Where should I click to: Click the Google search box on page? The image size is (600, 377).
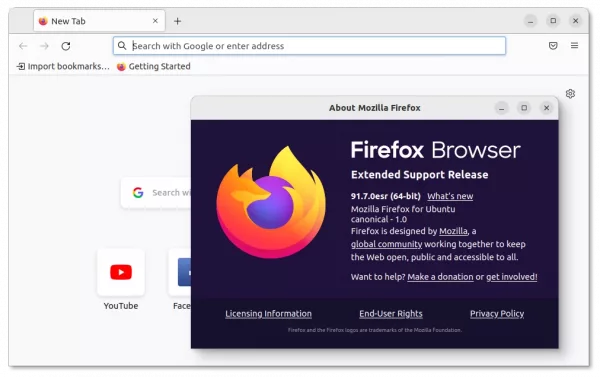coord(156,193)
